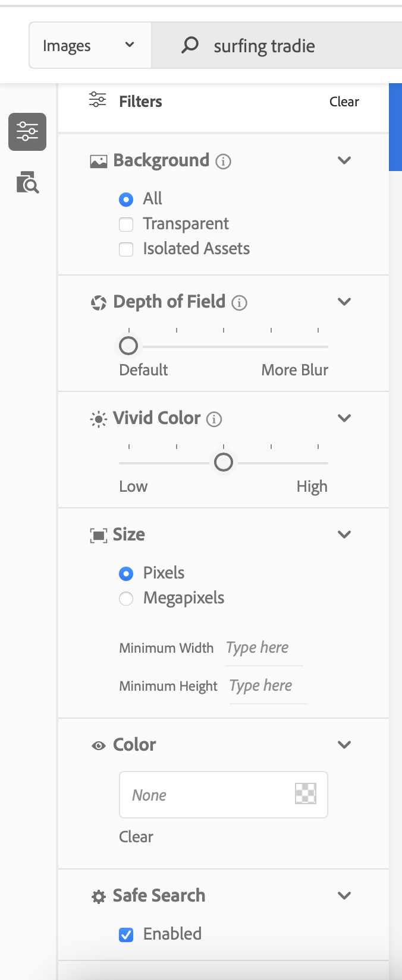Screen dimensions: 402x980
Task: Check the Isolated Assets option
Action: click(125, 249)
